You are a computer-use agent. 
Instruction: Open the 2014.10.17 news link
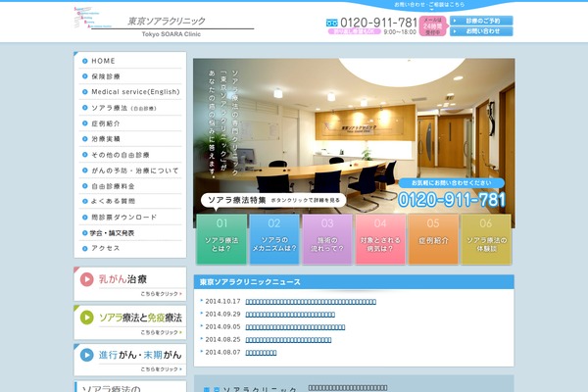(x=311, y=302)
